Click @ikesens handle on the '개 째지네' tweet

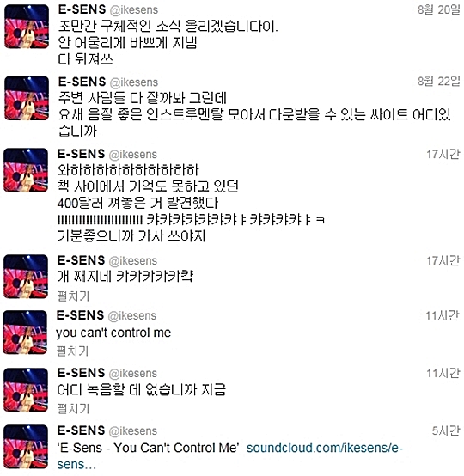[x=133, y=260]
